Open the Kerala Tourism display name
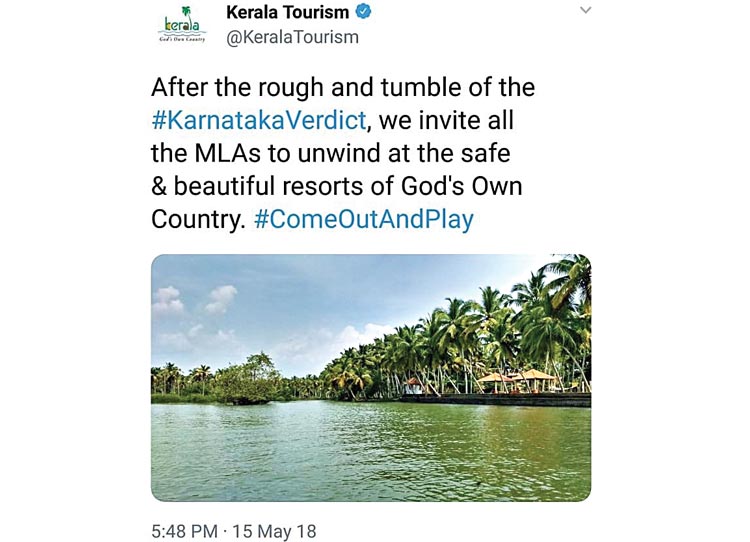The width and height of the screenshot is (750, 542). (x=288, y=13)
